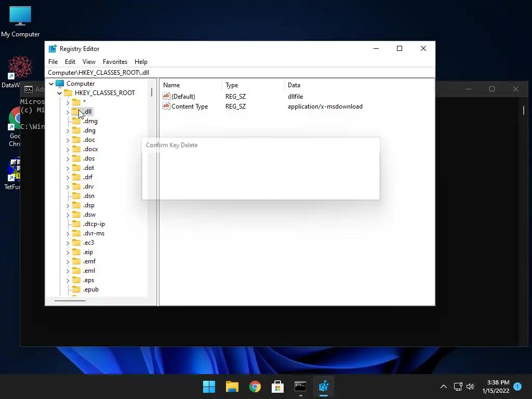Click the dllfile data cell
The width and height of the screenshot is (532, 399).
(295, 97)
